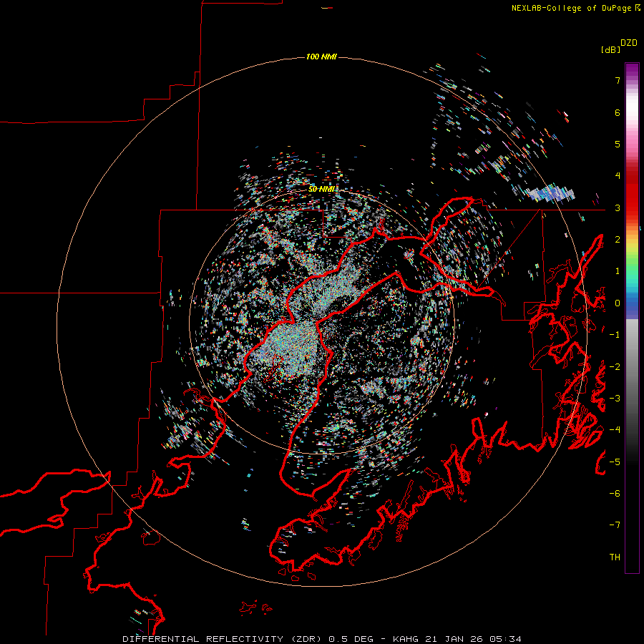This screenshot has width=644, height=644.
Task: Click the DZD legend title
Action: (629, 43)
